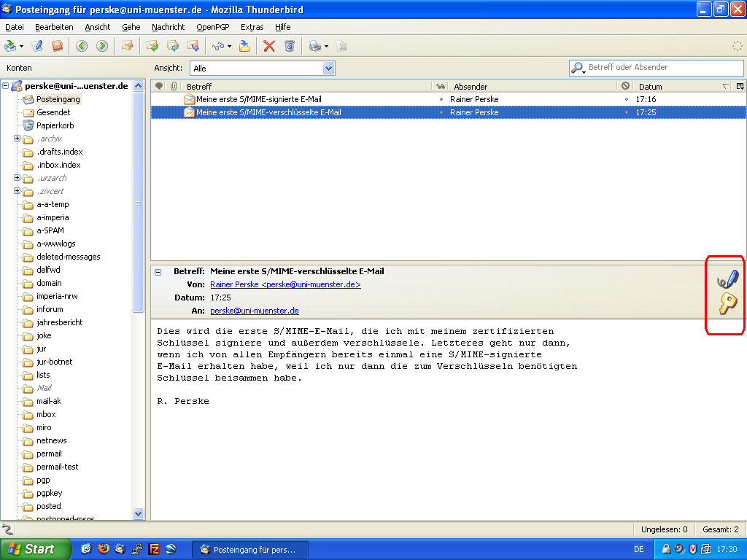
Task: Click the junk bin toolbar icon
Action: pos(290,46)
